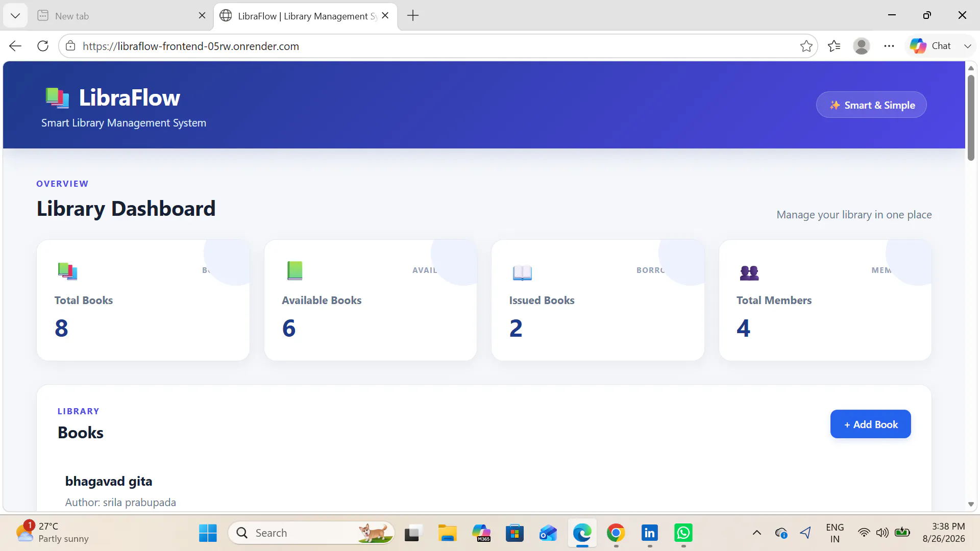
Task: Show hidden system tray icons chevron
Action: coord(757,533)
